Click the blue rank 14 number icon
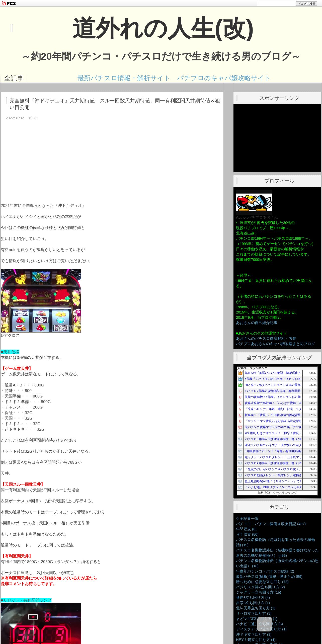Image resolution: width=322 pixels, height=644 pixels. click(x=240, y=451)
